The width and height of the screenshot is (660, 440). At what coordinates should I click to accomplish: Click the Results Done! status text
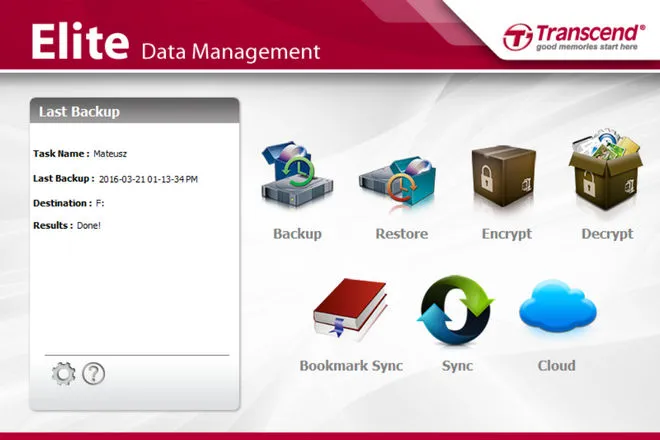[x=88, y=226]
